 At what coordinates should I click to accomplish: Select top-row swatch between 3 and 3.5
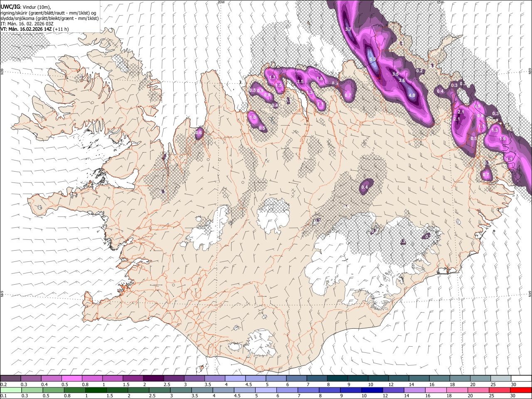coord(194,379)
